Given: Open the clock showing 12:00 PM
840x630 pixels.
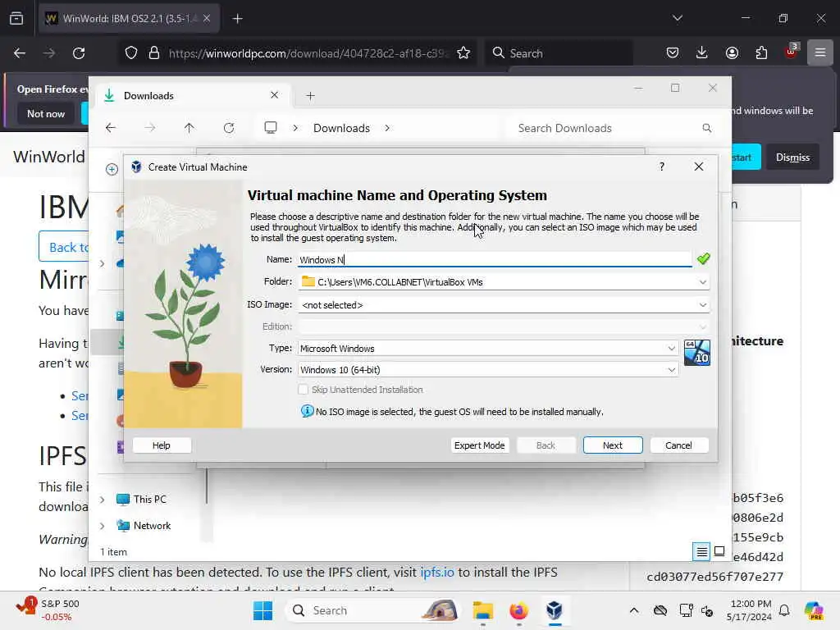Looking at the screenshot, I should click(x=749, y=610).
